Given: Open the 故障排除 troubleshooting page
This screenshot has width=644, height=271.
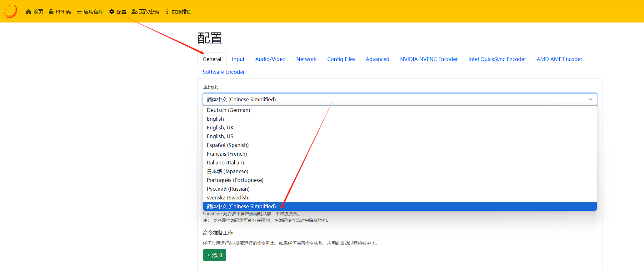Looking at the screenshot, I should click(178, 12).
